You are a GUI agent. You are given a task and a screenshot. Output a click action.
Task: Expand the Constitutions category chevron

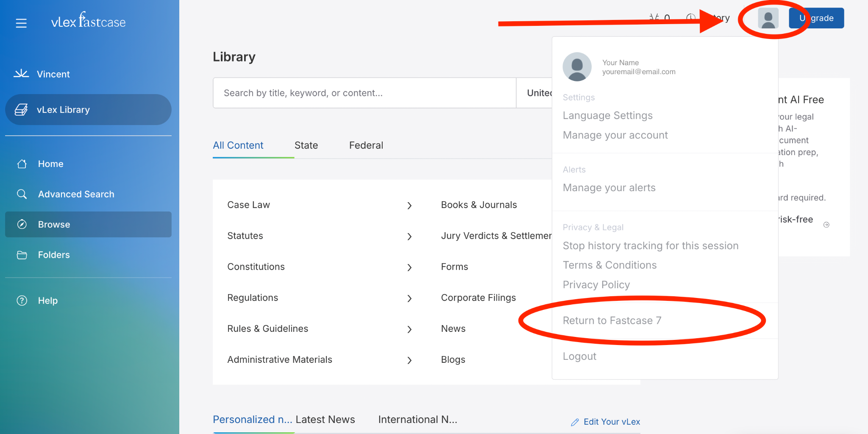pyautogui.click(x=409, y=267)
